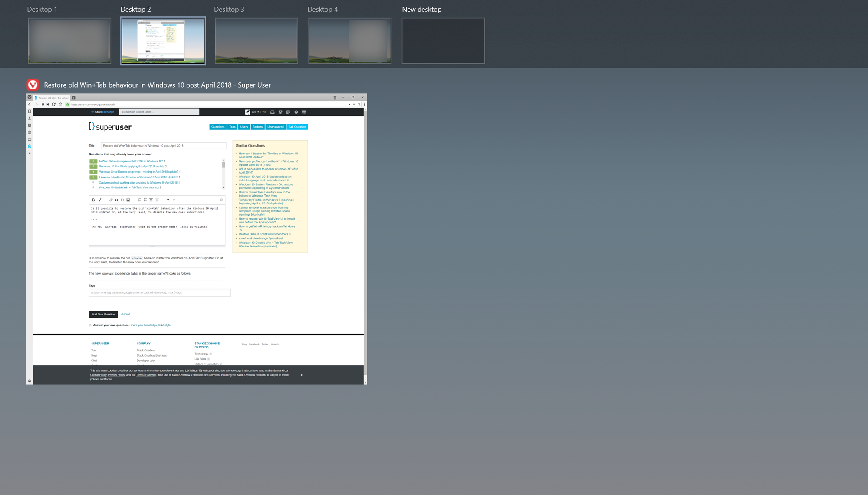Add web panel with plus icon

coord(30,153)
